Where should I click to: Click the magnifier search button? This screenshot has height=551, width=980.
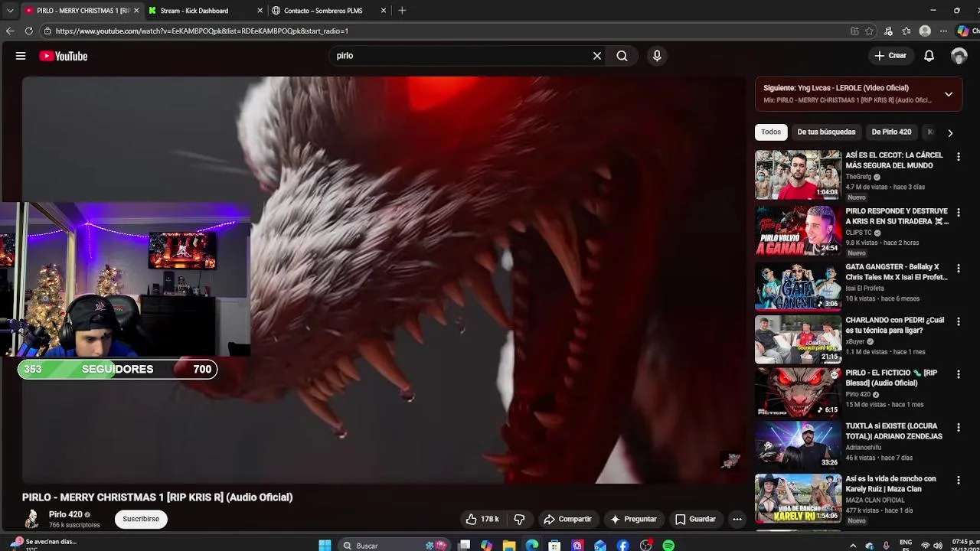[622, 56]
